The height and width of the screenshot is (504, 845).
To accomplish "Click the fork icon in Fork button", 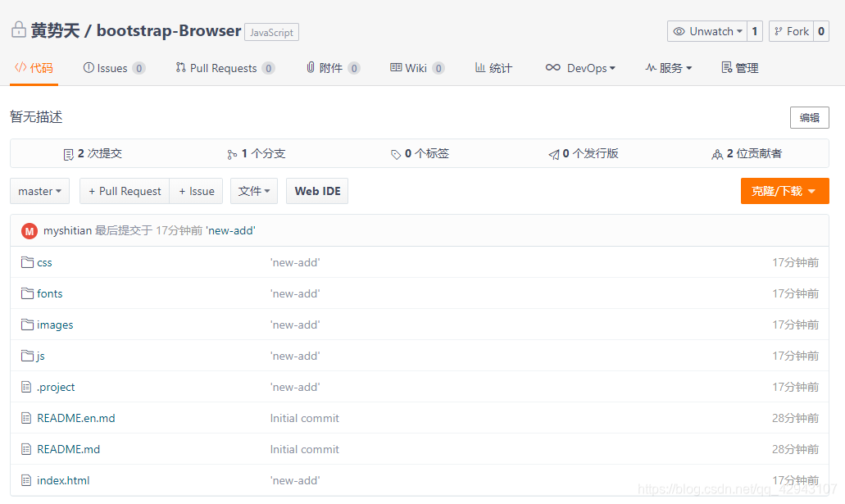I will pos(778,31).
